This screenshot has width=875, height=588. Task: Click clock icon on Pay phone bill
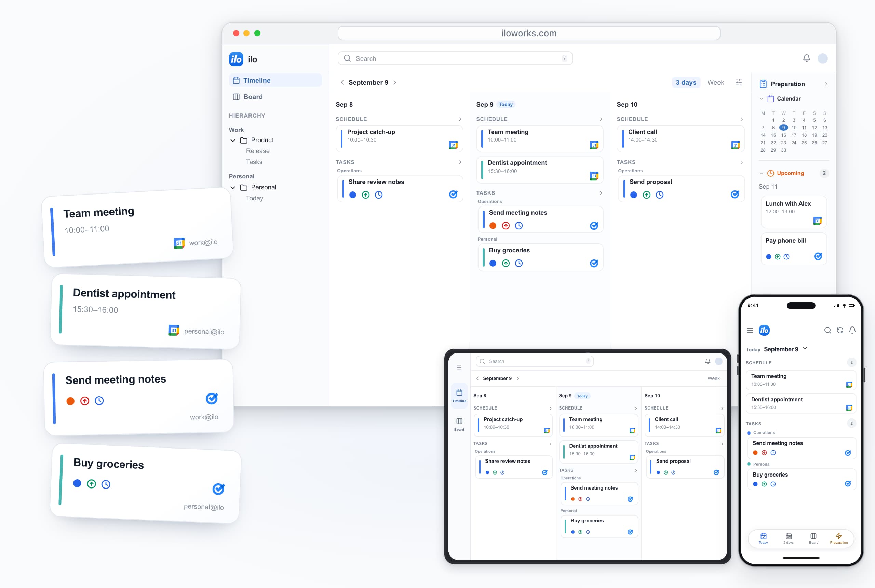coord(786,257)
